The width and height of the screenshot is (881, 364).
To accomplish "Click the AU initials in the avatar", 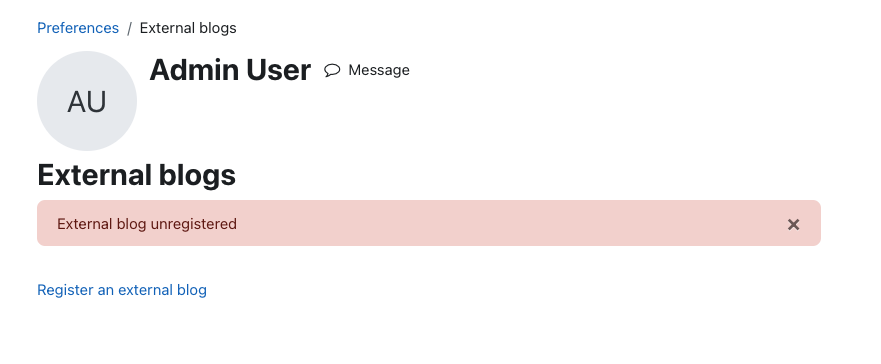I will [x=87, y=102].
